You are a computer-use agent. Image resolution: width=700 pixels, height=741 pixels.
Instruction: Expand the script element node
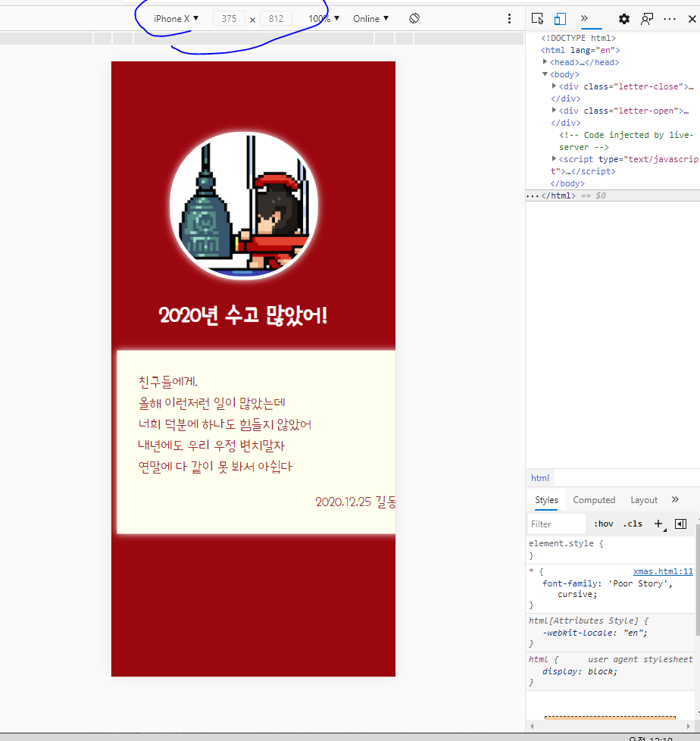click(554, 159)
